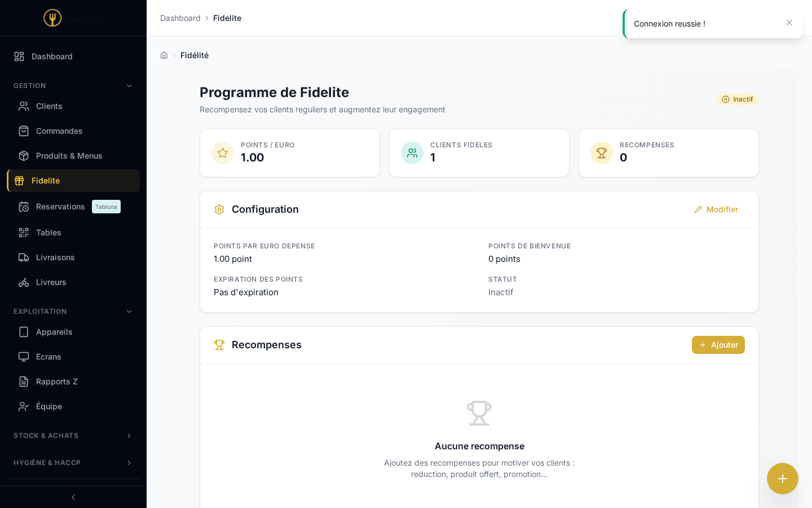Click the '1.00 point' configuration value

pos(233,259)
